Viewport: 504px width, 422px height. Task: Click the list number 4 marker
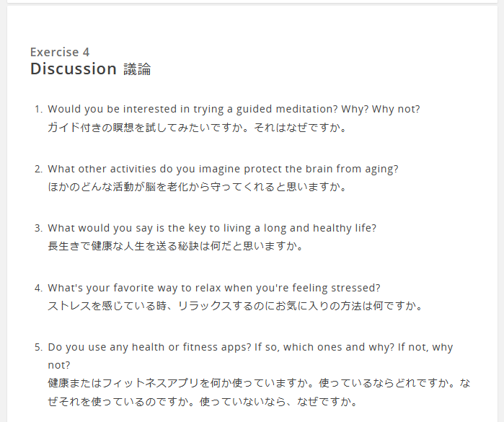pyautogui.click(x=38, y=288)
